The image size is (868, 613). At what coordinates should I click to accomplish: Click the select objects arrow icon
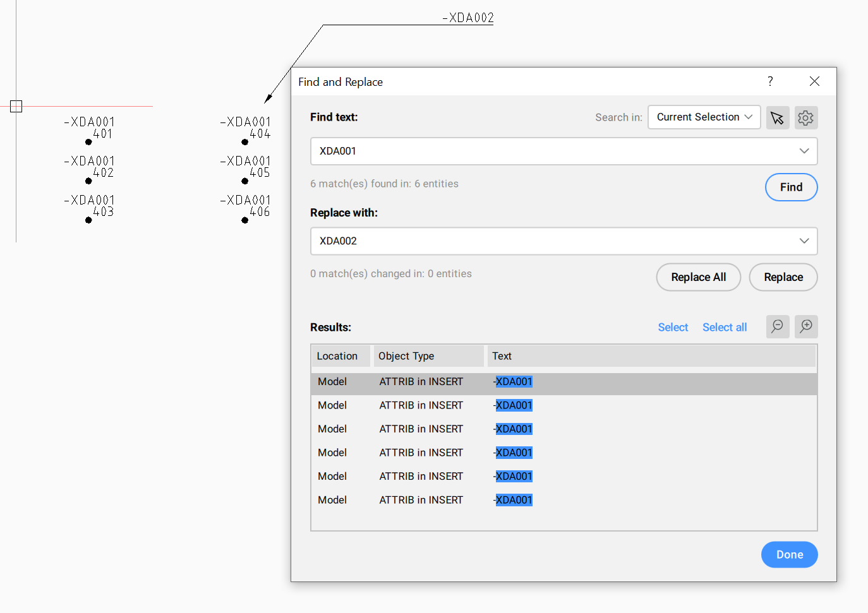click(778, 117)
